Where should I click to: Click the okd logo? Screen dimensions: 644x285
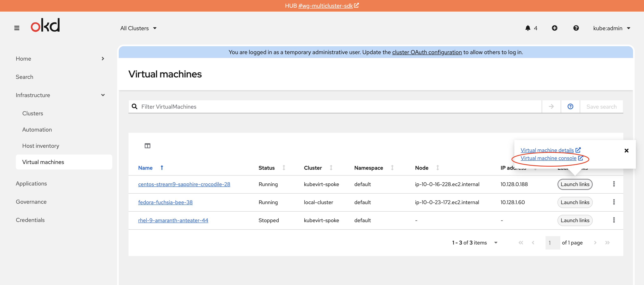tap(45, 25)
